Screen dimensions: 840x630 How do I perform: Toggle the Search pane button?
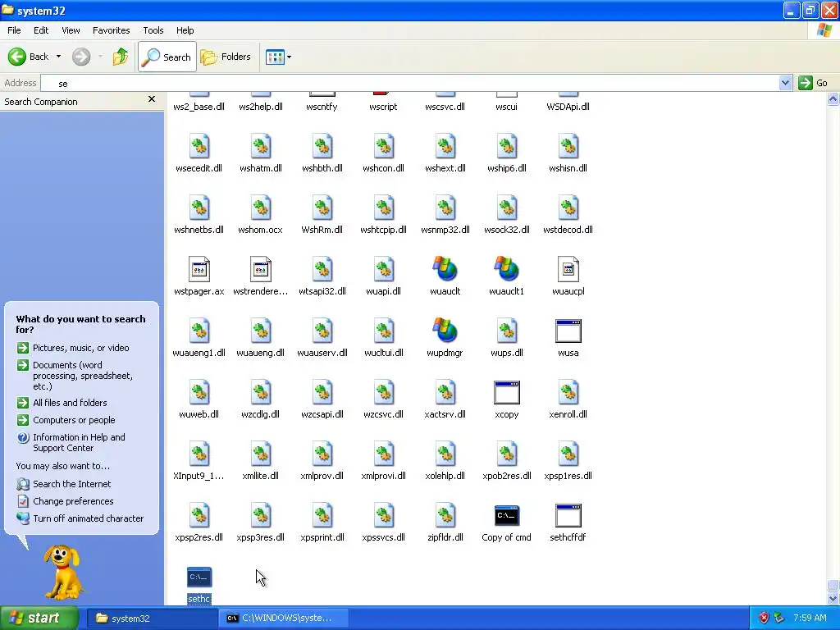pyautogui.click(x=167, y=57)
